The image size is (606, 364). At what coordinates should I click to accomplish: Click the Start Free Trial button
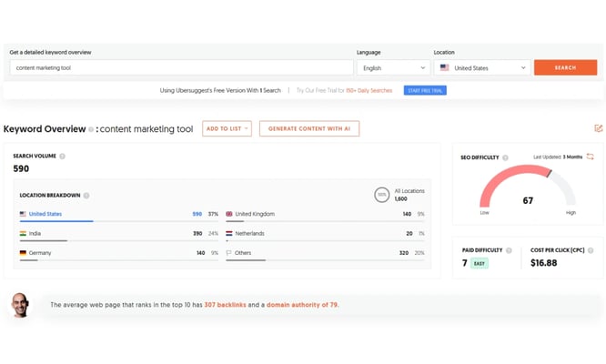click(x=425, y=90)
